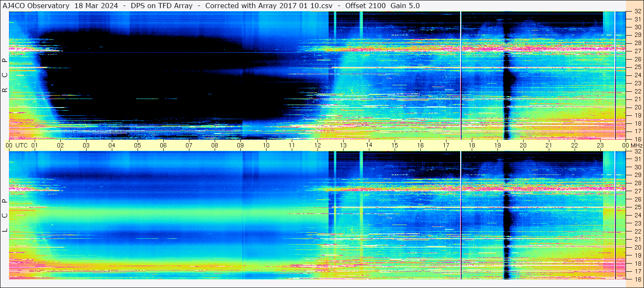Select the 16 MHz label on the lower LCP scale

637,279
